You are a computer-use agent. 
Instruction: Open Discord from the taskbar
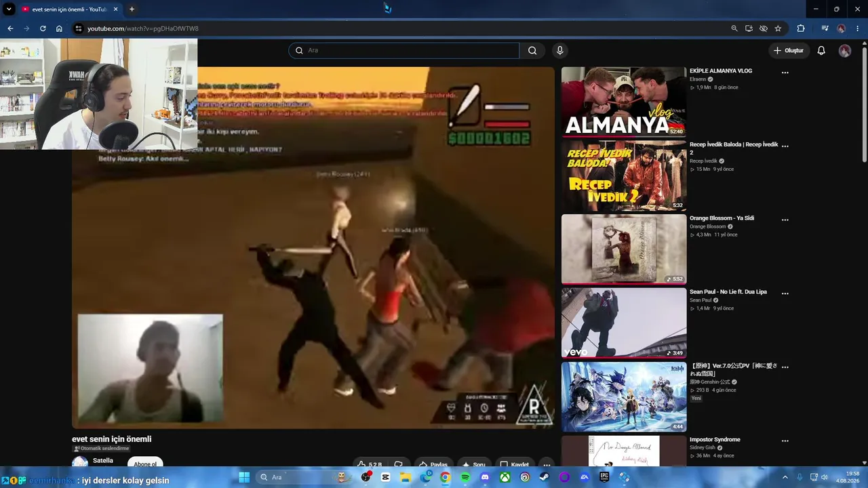tap(485, 477)
